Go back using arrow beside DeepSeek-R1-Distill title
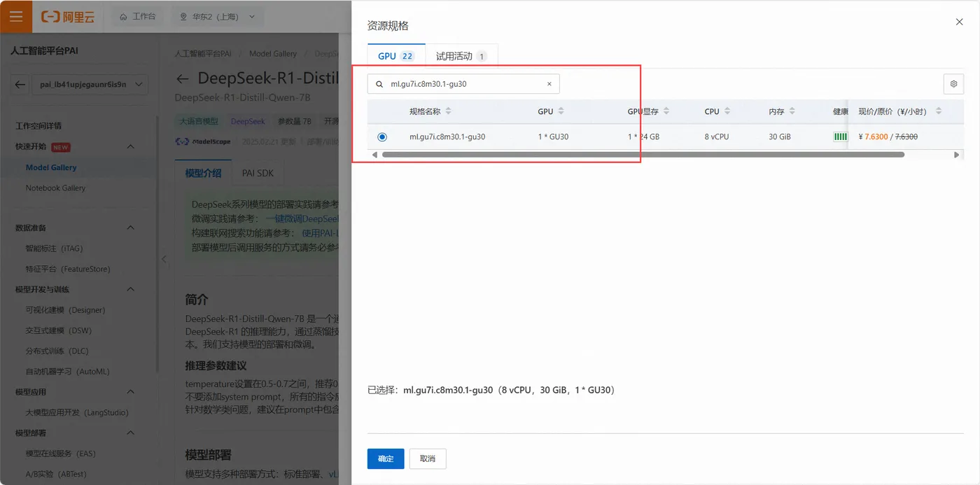980x485 pixels. click(183, 78)
